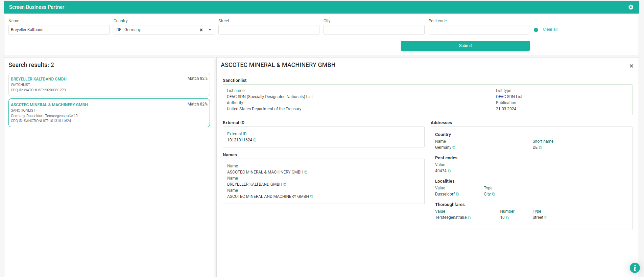Viewport: 644px width, 277px height.
Task: Copy name BREYELLER KALTBAND GMBH
Action: click(285, 184)
